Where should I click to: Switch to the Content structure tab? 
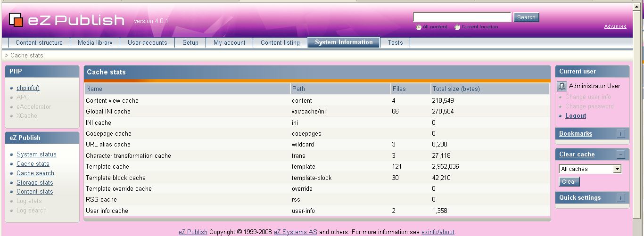point(39,43)
